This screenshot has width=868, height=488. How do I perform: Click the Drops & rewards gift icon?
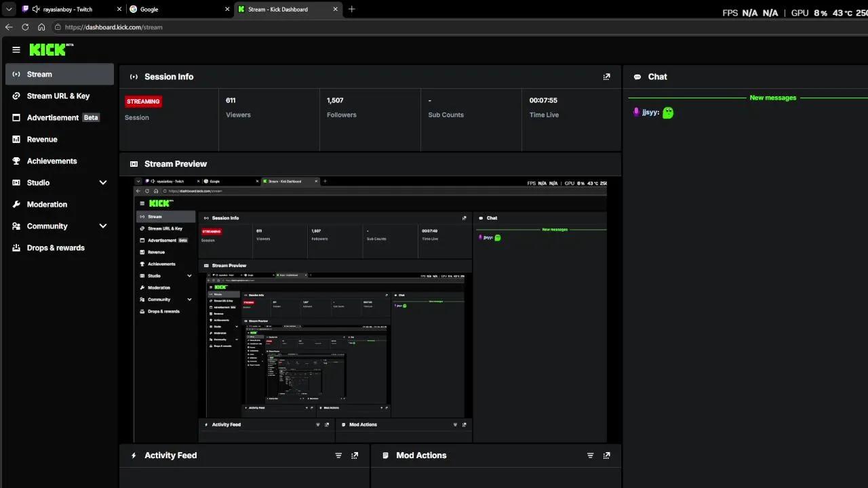pos(16,248)
